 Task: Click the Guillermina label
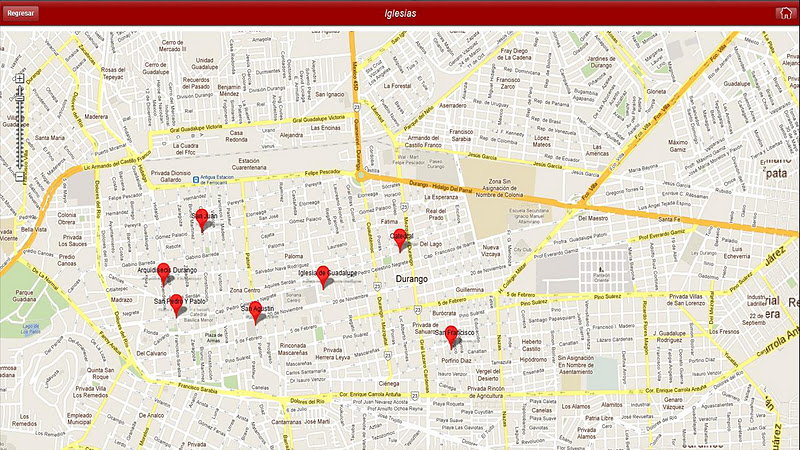point(469,290)
